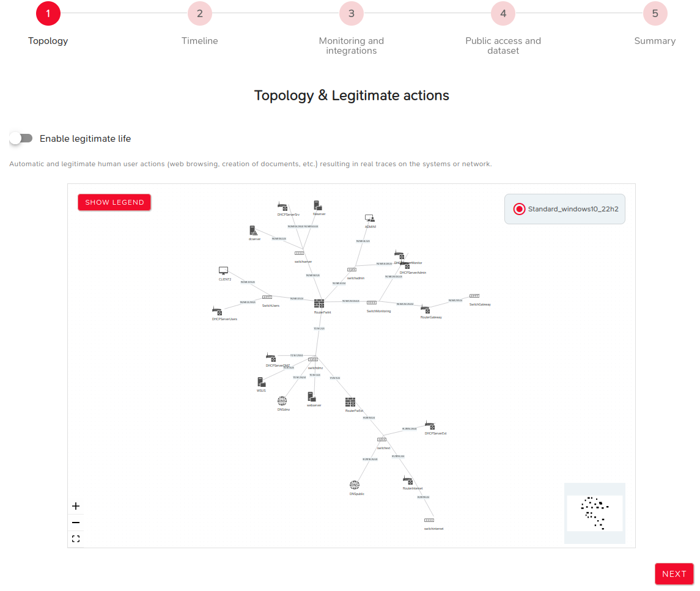Select the RouterFwInt firewall node
Screen dimensions: 700x591
pos(319,304)
